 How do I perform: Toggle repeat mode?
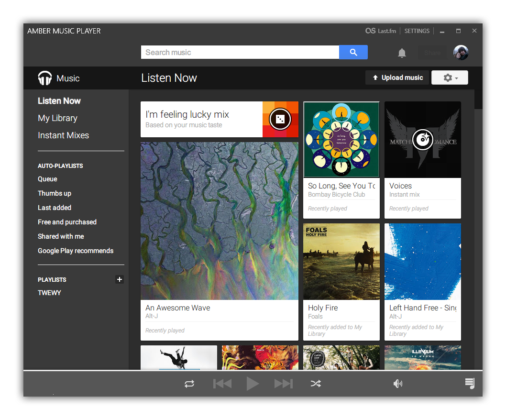pyautogui.click(x=189, y=384)
